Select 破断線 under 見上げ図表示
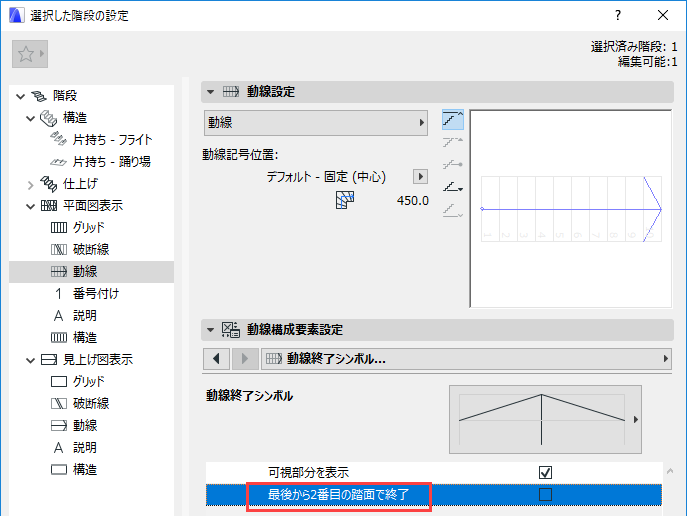The image size is (687, 516). (x=91, y=403)
